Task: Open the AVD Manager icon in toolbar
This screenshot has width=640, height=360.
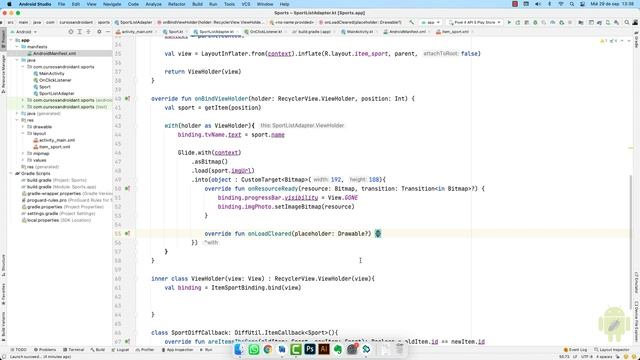Action: point(608,22)
